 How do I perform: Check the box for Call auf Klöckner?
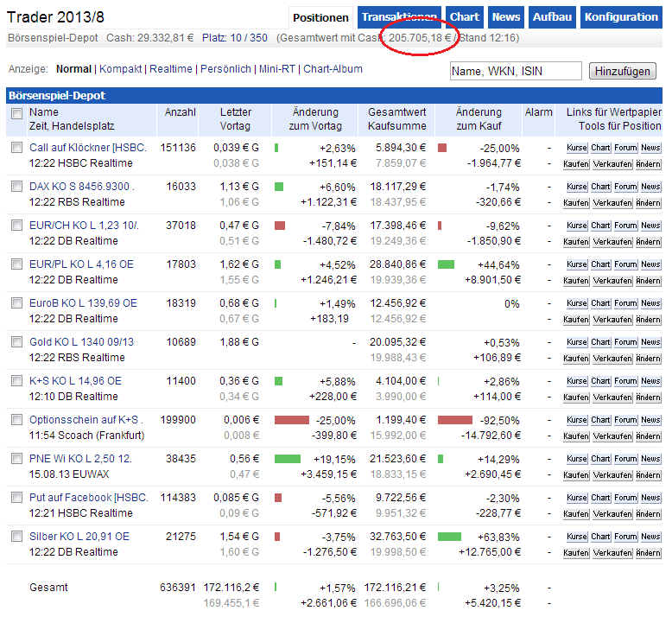point(17,148)
